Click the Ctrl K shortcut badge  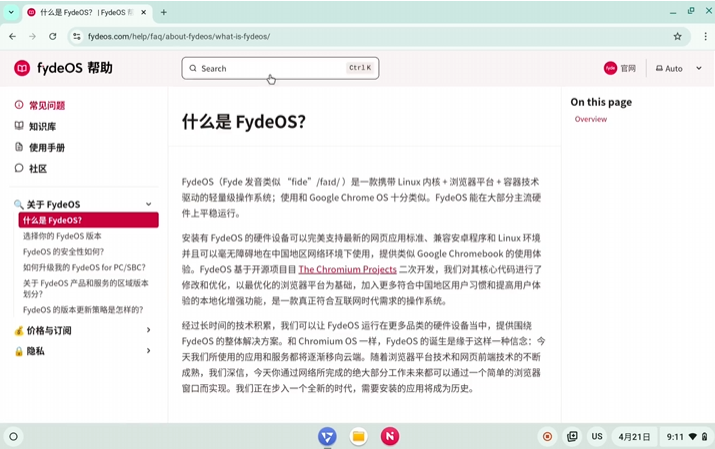tap(360, 68)
